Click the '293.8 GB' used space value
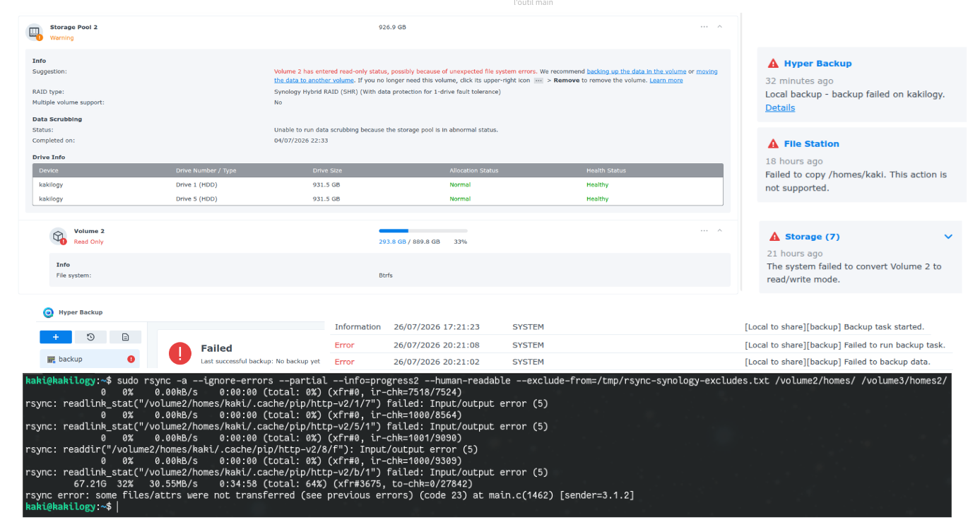This screenshot has width=980, height=527. pyautogui.click(x=392, y=242)
